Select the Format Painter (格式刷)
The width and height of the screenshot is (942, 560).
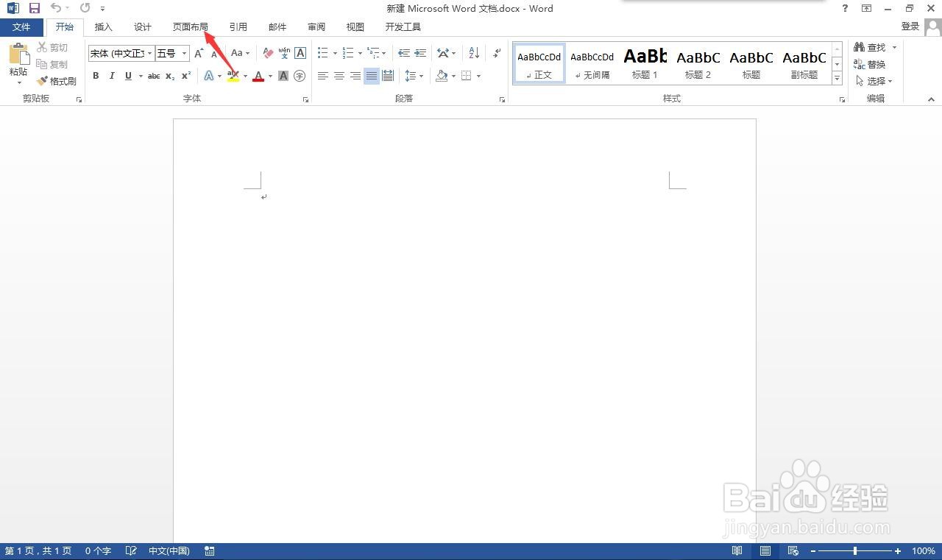[x=57, y=81]
